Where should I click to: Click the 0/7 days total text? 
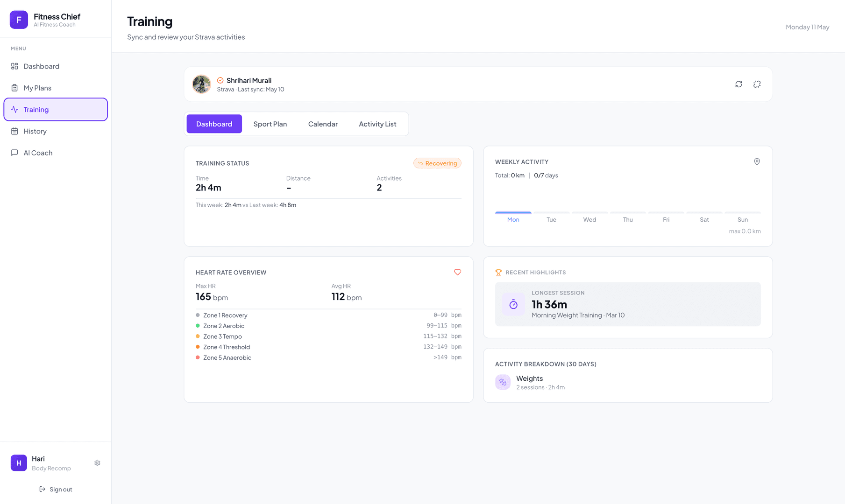pyautogui.click(x=546, y=175)
